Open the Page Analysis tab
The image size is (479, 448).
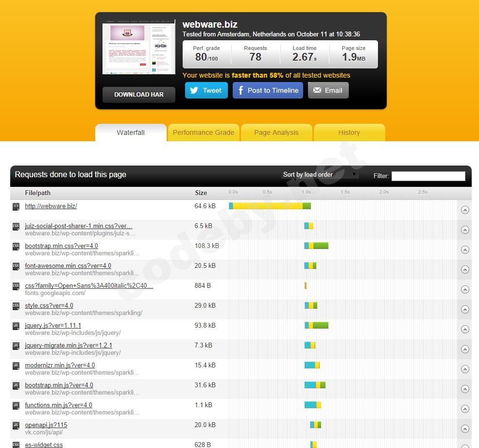[276, 133]
